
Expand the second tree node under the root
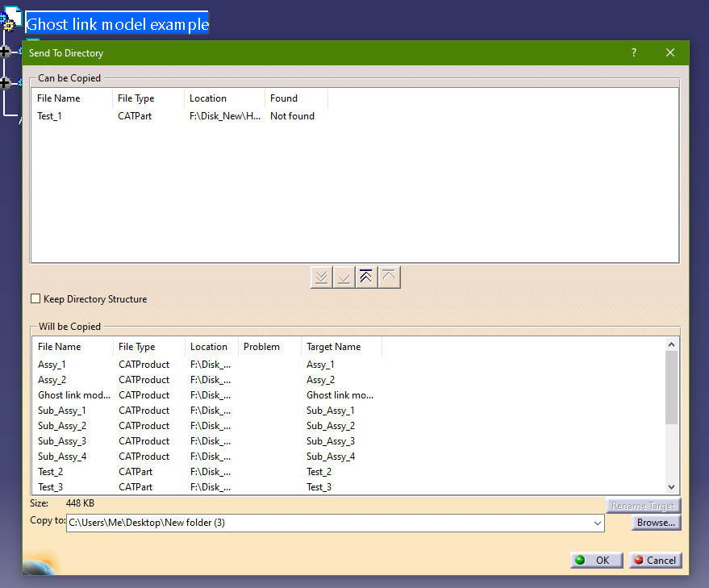(x=5, y=83)
